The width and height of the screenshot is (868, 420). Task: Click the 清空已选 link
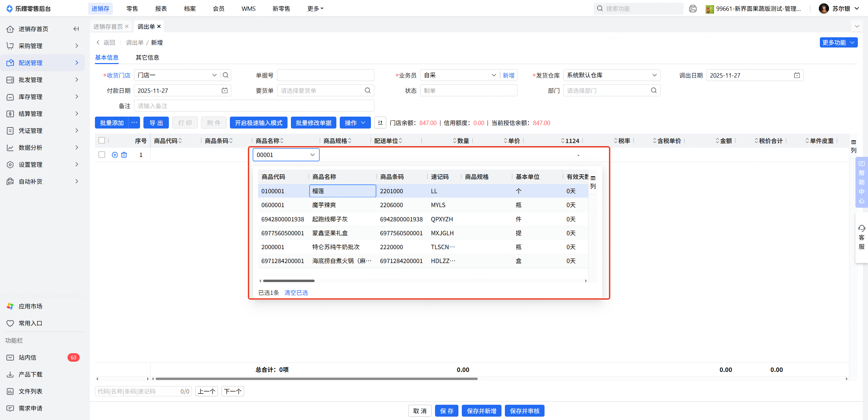(x=296, y=293)
